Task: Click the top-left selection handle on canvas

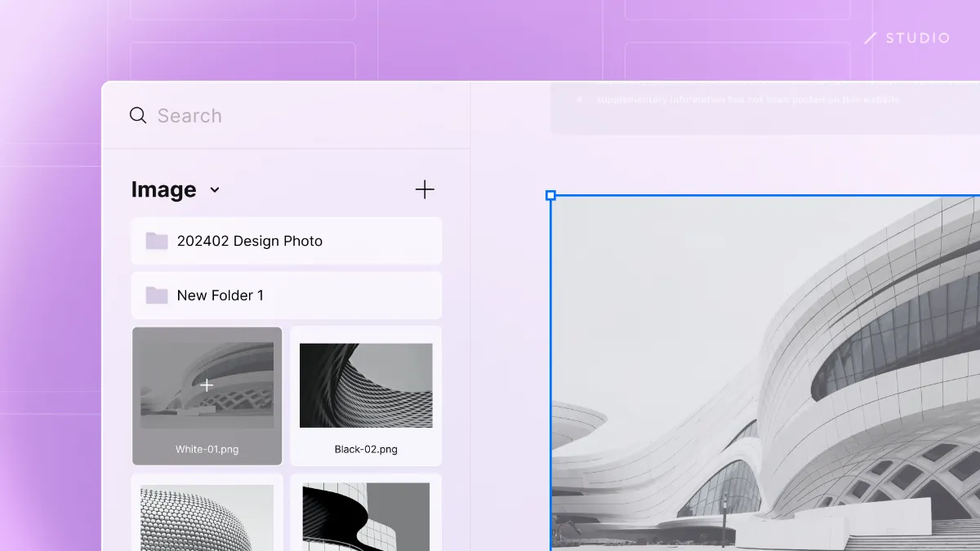Action: (550, 195)
